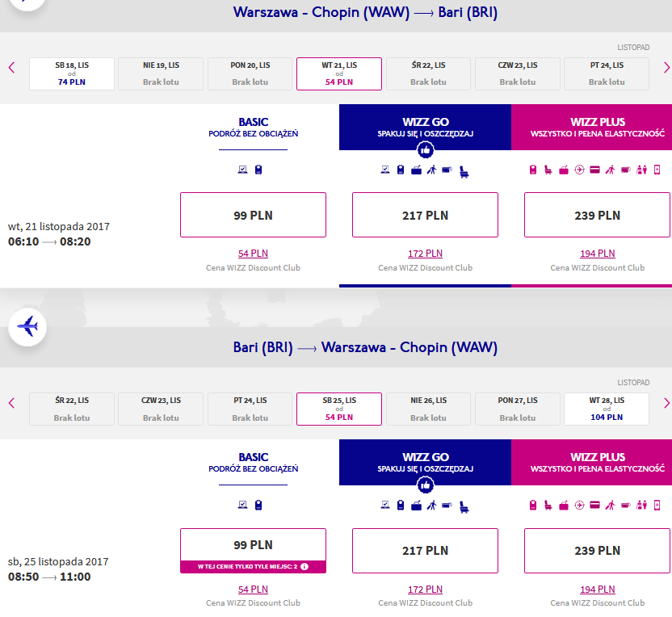
Task: Choose return WIZZ PLUS fare 239 PLN
Action: point(597,551)
